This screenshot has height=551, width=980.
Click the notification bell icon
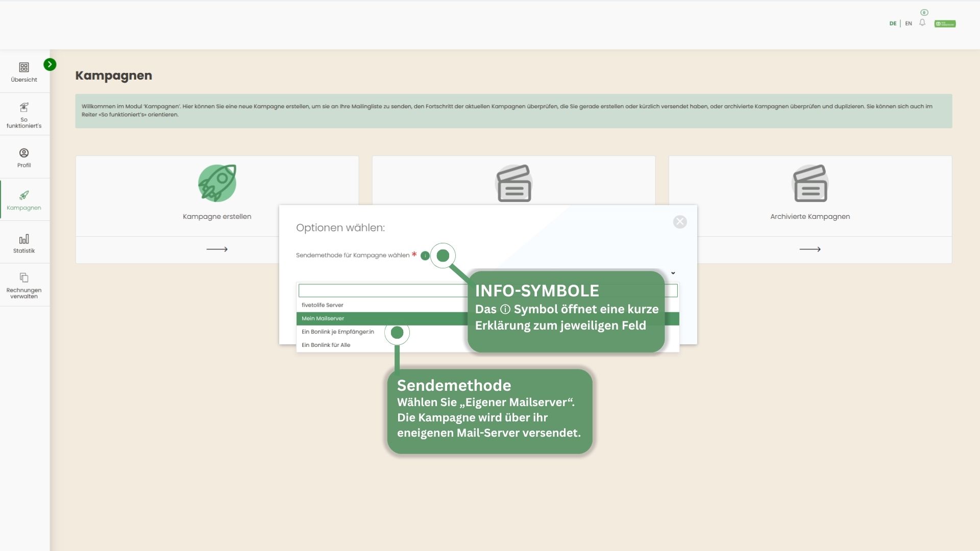(922, 23)
